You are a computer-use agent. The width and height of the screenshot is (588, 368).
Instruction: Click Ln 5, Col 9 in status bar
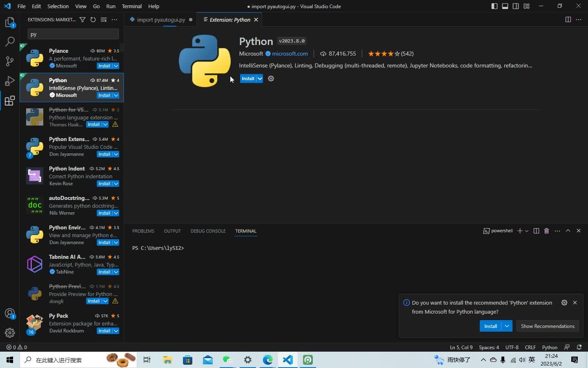pyautogui.click(x=461, y=347)
